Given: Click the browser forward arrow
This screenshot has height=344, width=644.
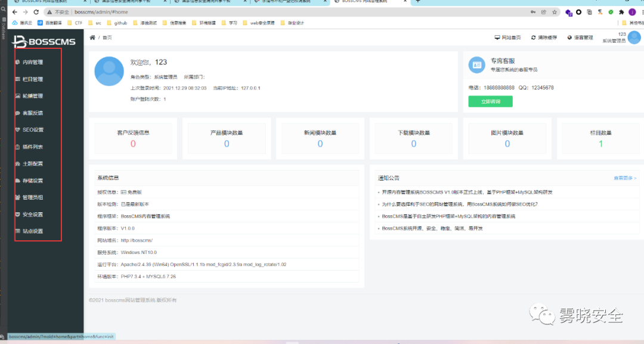Looking at the screenshot, I should pyautogui.click(x=26, y=13).
